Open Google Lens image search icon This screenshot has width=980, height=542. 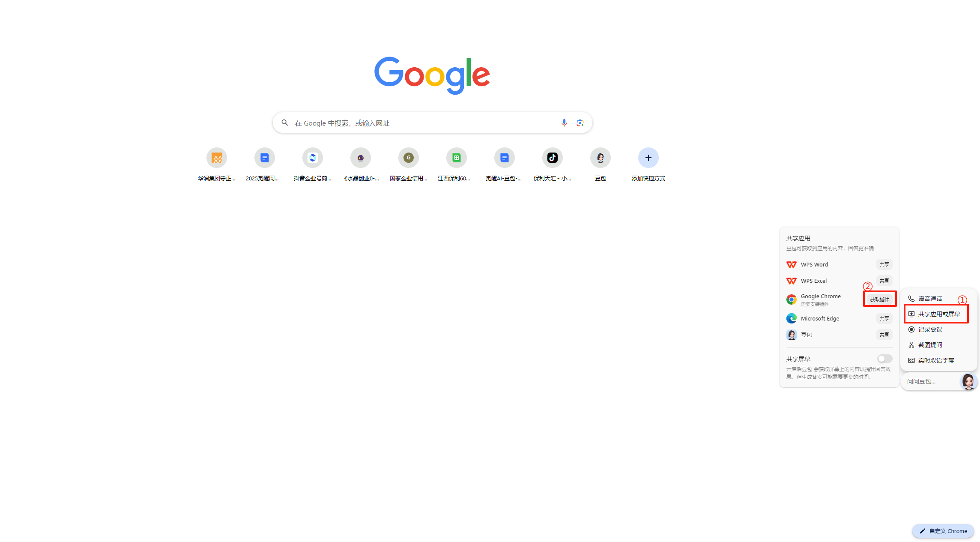coord(580,123)
